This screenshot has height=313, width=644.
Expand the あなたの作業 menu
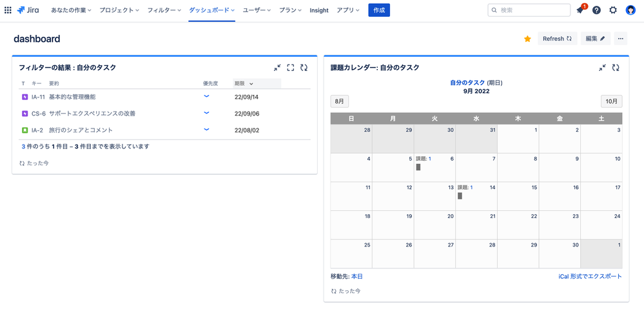click(71, 10)
